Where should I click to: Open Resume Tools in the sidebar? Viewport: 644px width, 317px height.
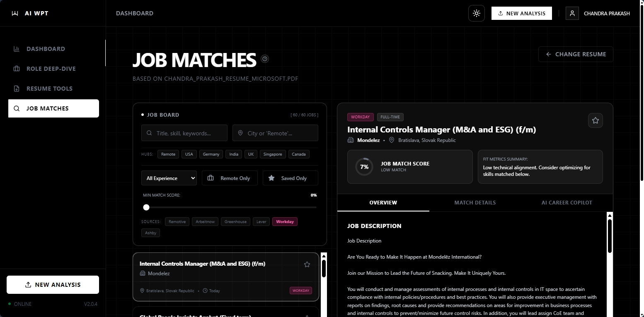[53, 89]
